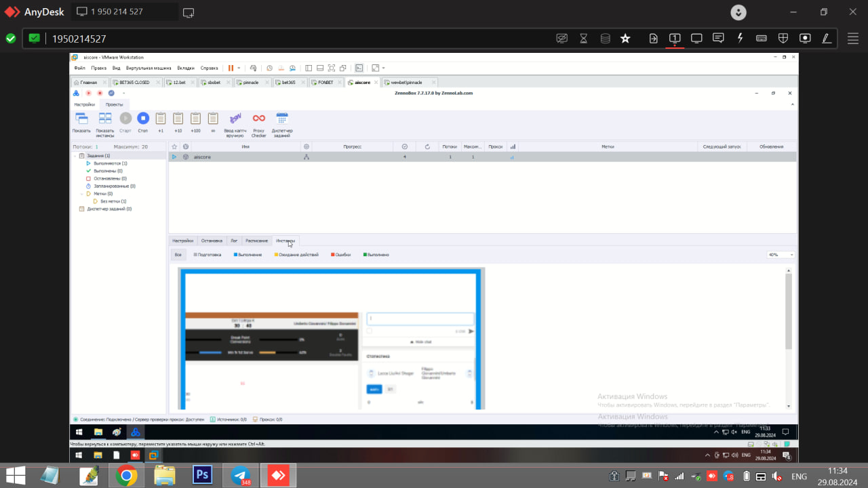Screen dimensions: 868x488
Task: Click the Стоп button in ZennoBox toolbar
Action: coord(143,119)
